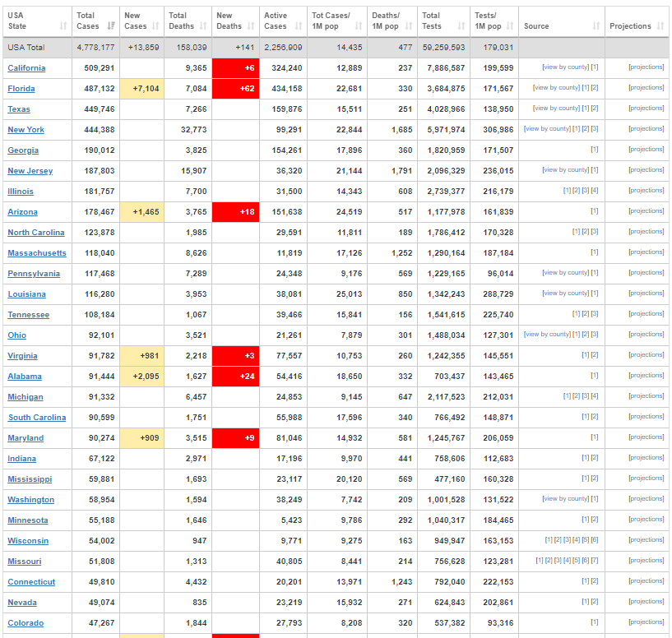Click sort arrows in New Cases header
Screen dimensions: 672x638
coord(155,26)
